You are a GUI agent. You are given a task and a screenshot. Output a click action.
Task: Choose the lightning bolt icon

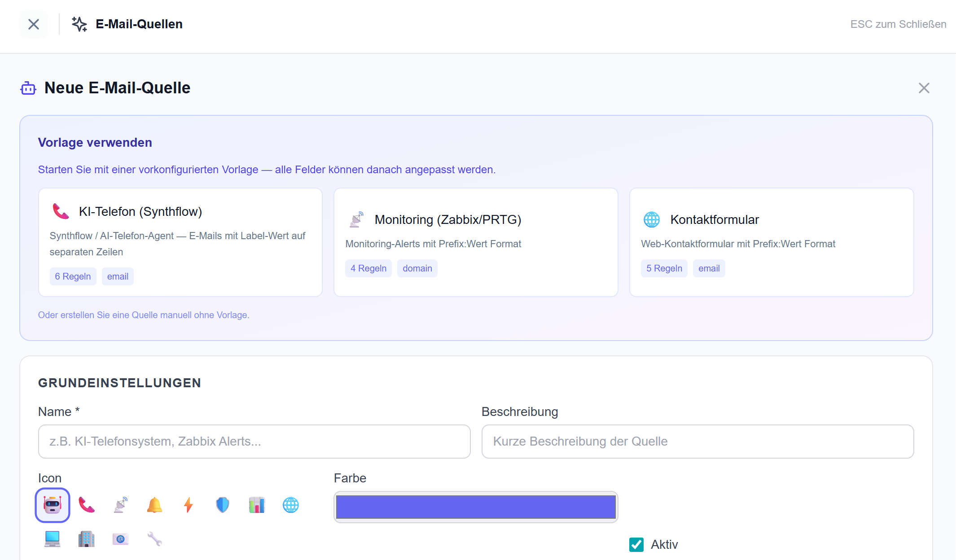coord(189,505)
